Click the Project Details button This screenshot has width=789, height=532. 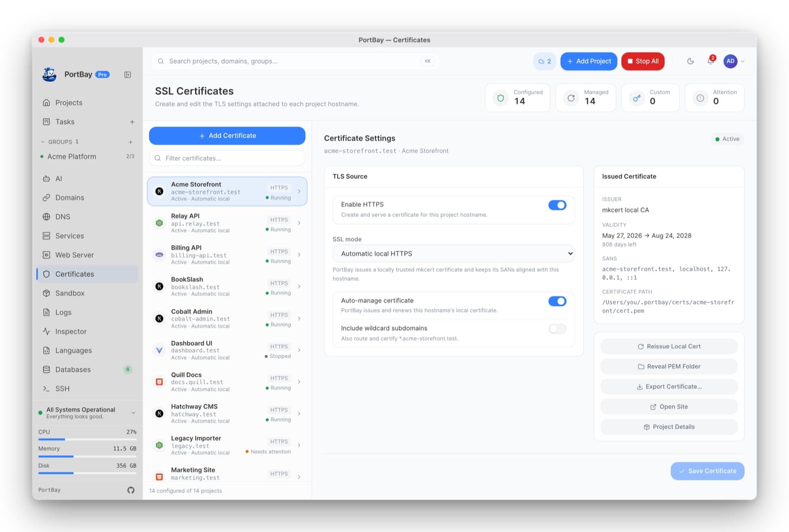point(669,427)
